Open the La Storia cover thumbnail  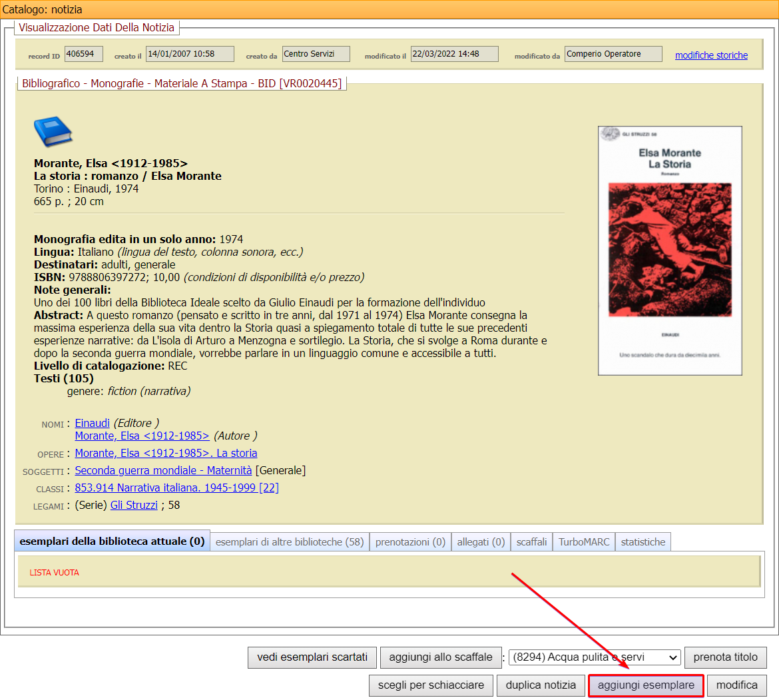point(670,250)
